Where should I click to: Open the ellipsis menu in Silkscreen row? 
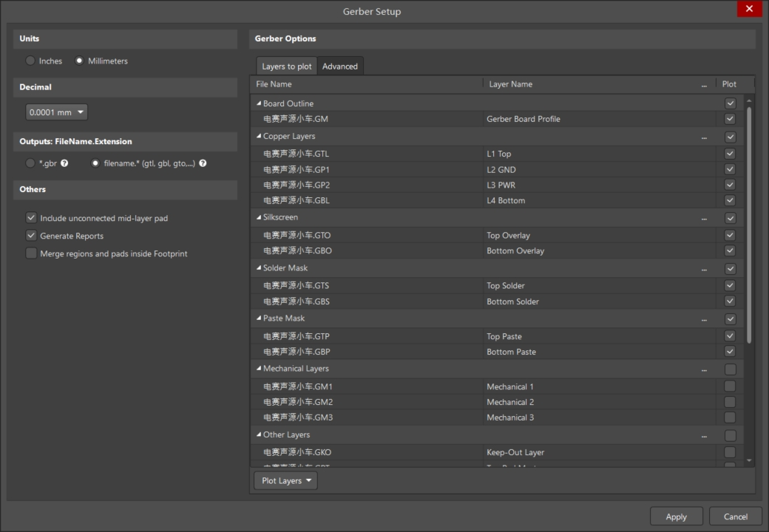[x=704, y=219]
